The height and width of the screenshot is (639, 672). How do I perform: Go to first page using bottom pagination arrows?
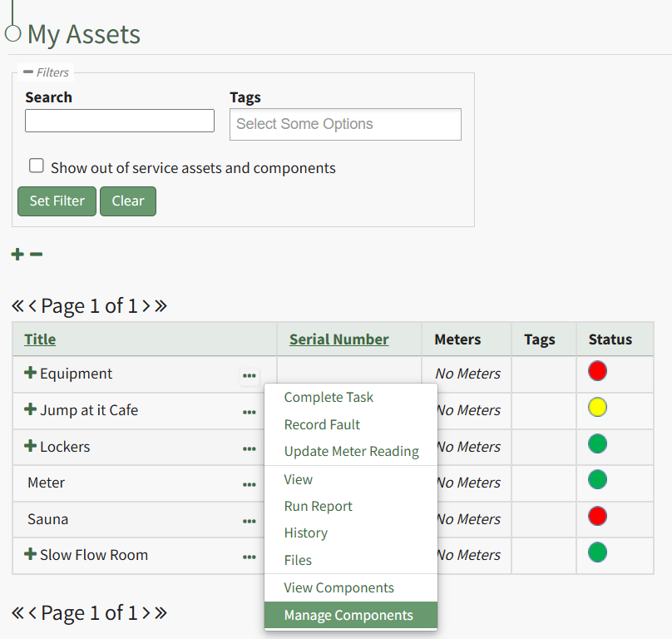17,613
